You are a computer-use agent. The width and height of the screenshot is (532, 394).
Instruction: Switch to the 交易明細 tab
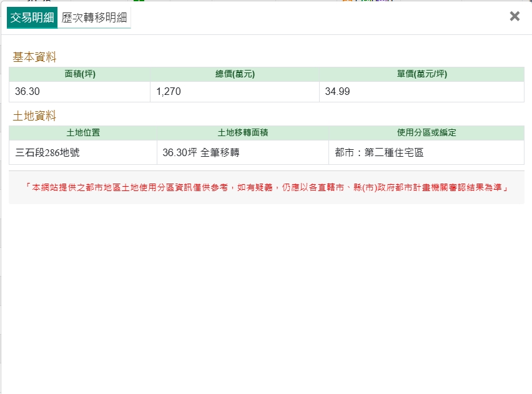coord(32,17)
